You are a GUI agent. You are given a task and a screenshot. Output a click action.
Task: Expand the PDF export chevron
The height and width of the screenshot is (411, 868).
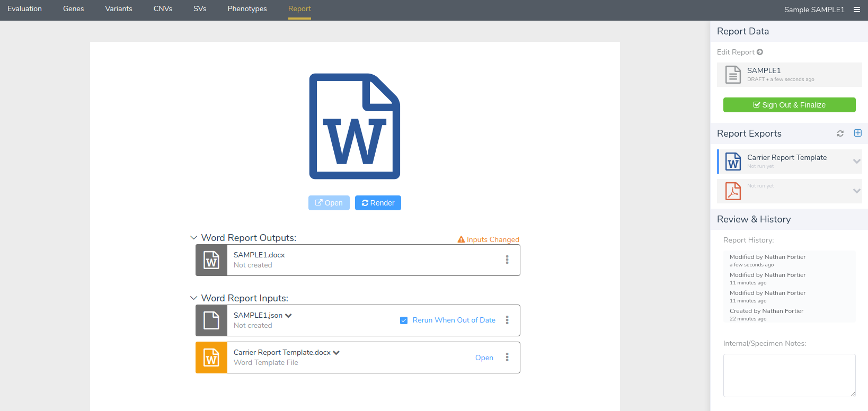point(856,191)
